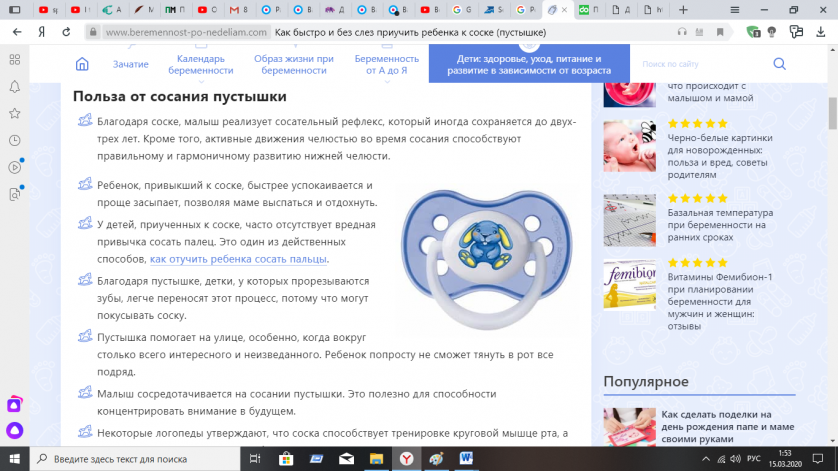Open "Как сделать поделки на день рождения" link
The height and width of the screenshot is (471, 838).
[728, 427]
